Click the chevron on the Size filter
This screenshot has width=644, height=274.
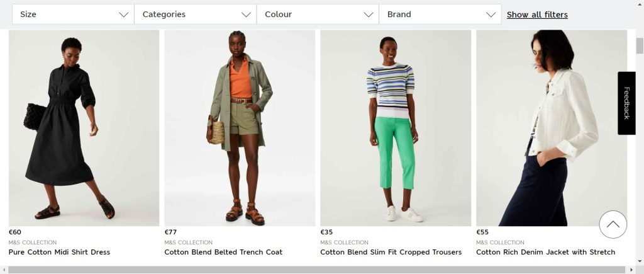(124, 15)
